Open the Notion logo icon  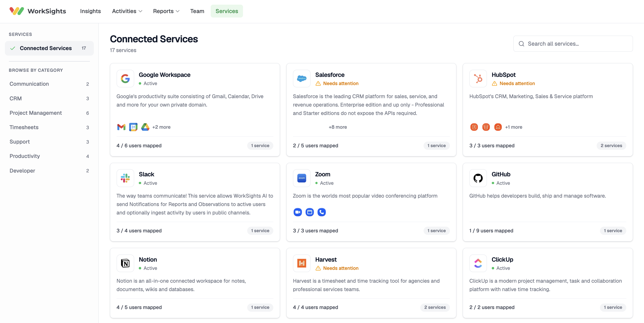click(125, 263)
